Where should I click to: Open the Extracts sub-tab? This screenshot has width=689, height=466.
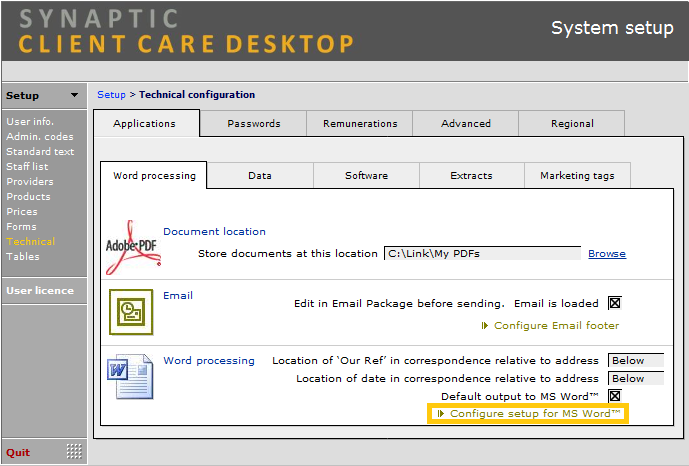471,175
